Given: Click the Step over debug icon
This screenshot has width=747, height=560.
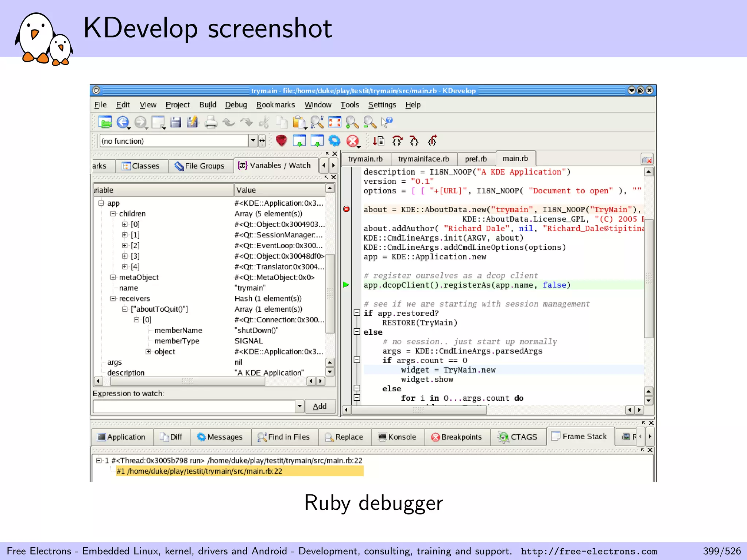Looking at the screenshot, I should pos(397,141).
